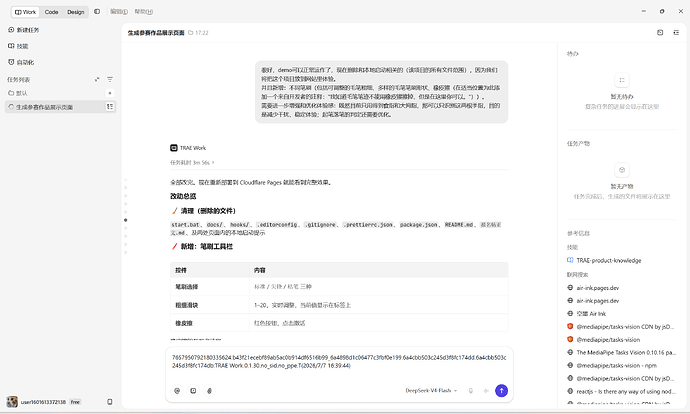The width and height of the screenshot is (690, 414).
Task: Click the paperclip attachment icon
Action: 209,390
